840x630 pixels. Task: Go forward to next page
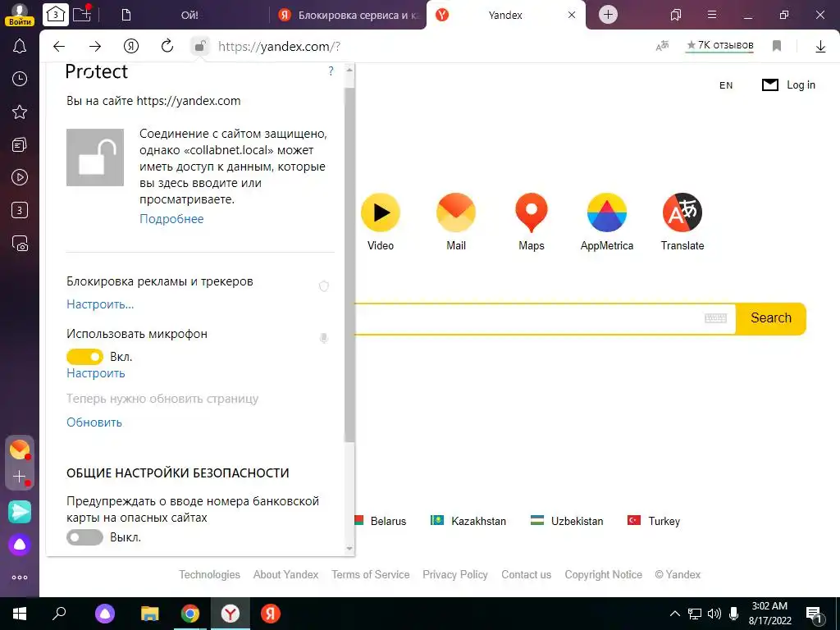click(95, 47)
